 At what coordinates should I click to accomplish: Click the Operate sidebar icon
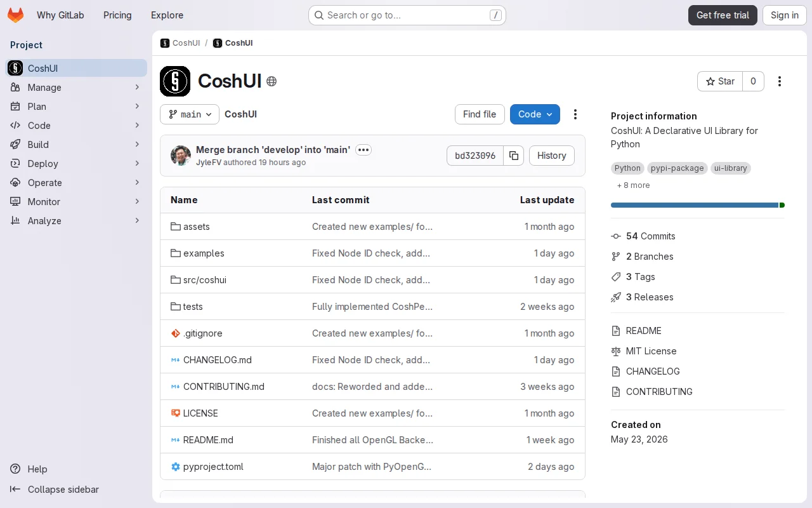(x=15, y=182)
